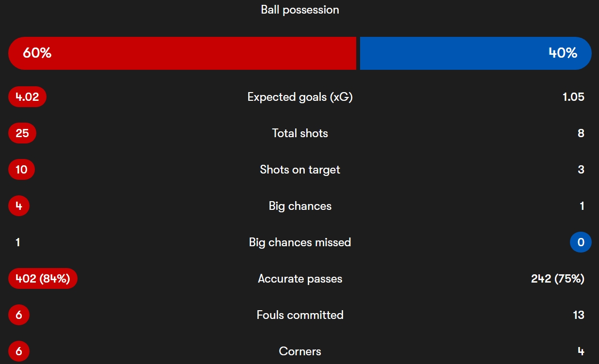Click the 242 (75%) accurate passes value
The width and height of the screenshot is (599, 364).
[x=557, y=279]
